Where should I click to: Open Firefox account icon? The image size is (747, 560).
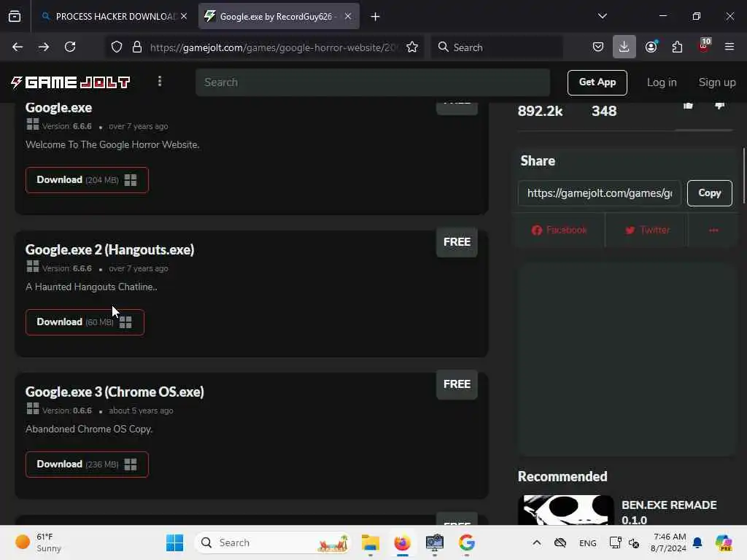651,47
